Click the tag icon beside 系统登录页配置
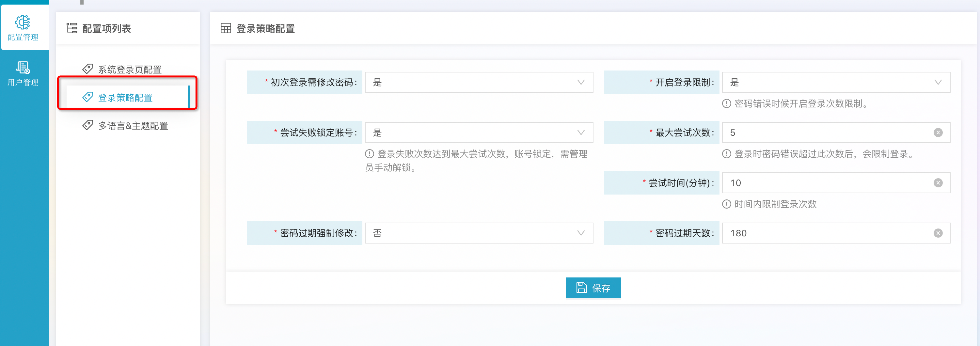The width and height of the screenshot is (980, 346). pyautogui.click(x=87, y=69)
